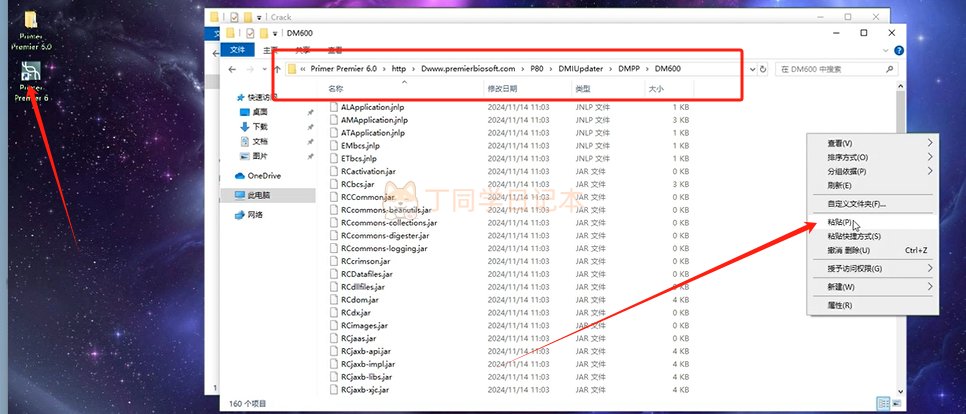Viewport: 966px width, 414px height.
Task: Click the up-one-level arrow button
Action: click(277, 69)
